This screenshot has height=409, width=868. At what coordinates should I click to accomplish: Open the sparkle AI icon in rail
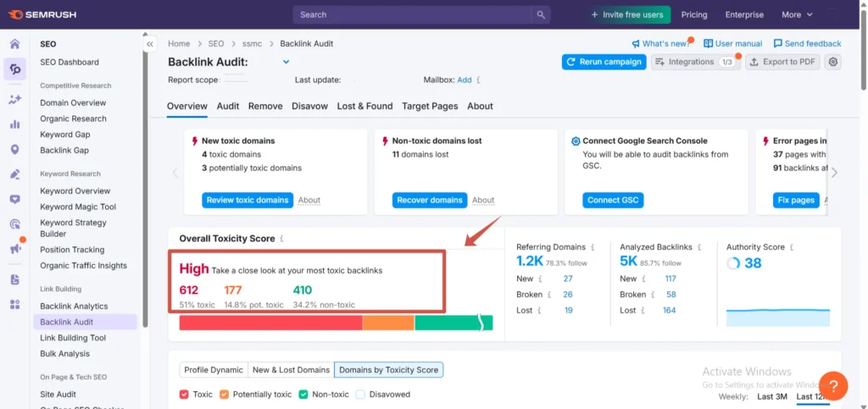click(15, 99)
